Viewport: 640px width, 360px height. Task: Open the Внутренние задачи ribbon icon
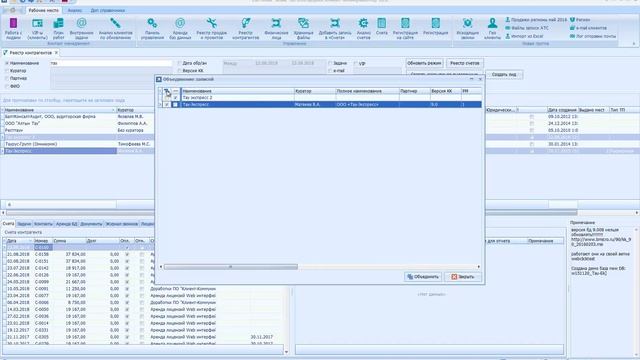[82, 28]
